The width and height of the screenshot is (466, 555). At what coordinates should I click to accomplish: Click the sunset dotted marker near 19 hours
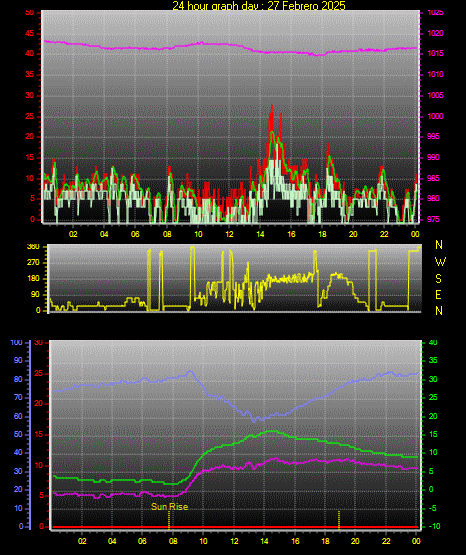(339, 520)
